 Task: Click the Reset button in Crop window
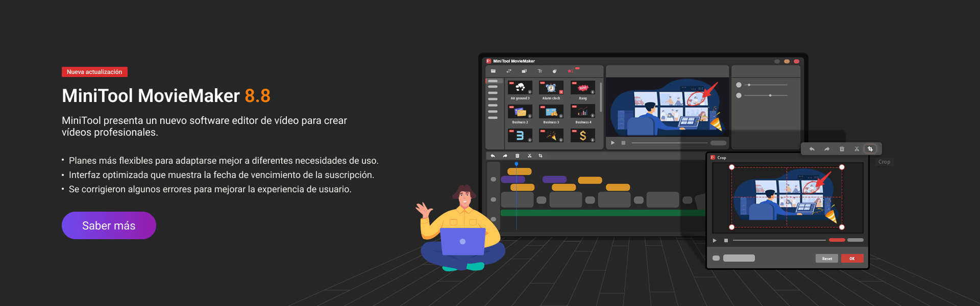click(x=827, y=259)
